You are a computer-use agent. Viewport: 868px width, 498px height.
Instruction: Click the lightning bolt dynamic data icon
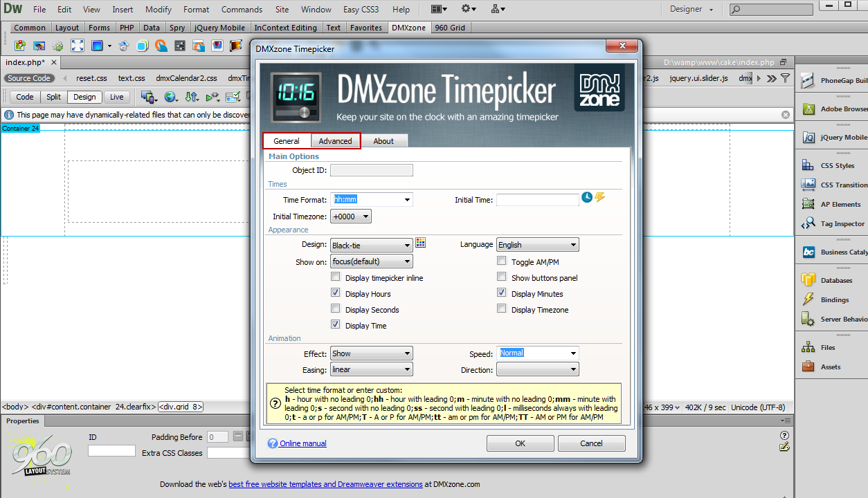[x=600, y=197]
